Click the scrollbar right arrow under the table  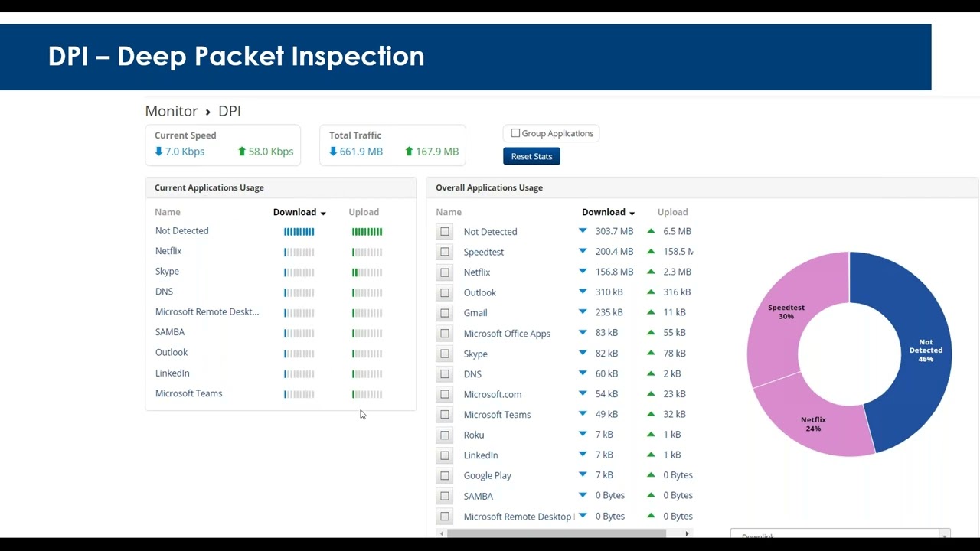(687, 533)
